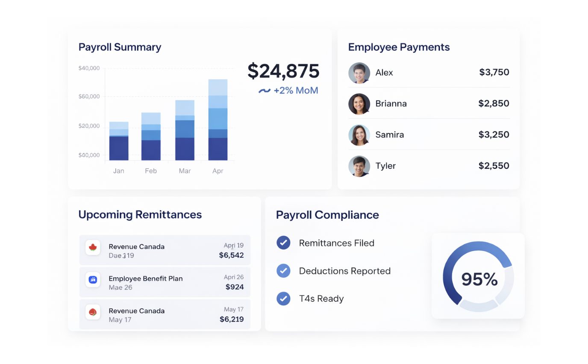588x364 pixels.
Task: Toggle the T4s Ready checkmark
Action: 283,298
